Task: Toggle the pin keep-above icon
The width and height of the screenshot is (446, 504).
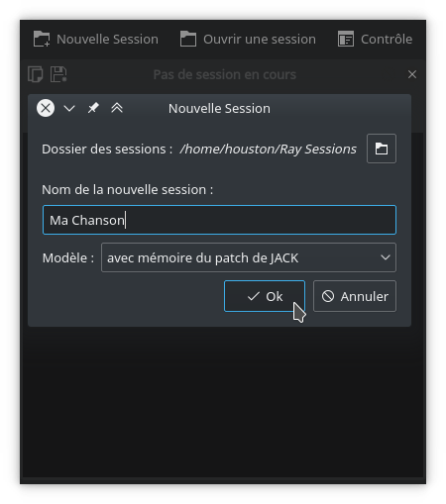Action: [x=93, y=108]
